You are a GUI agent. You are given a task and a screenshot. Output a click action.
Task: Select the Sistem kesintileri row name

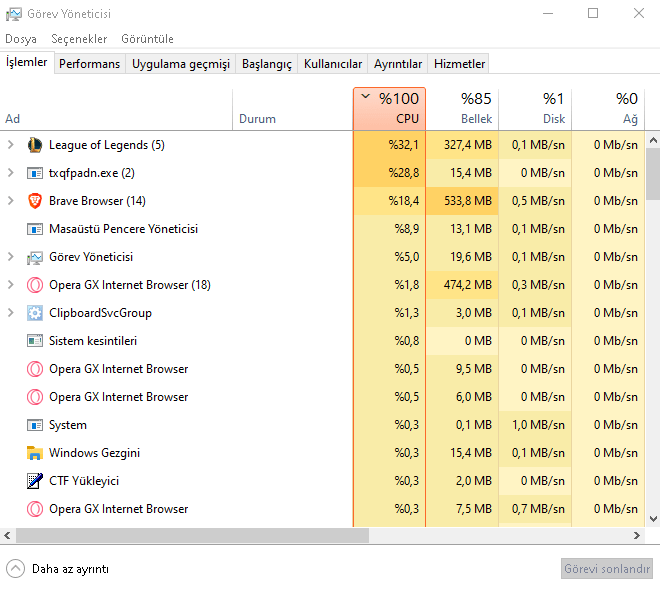pyautogui.click(x=93, y=341)
